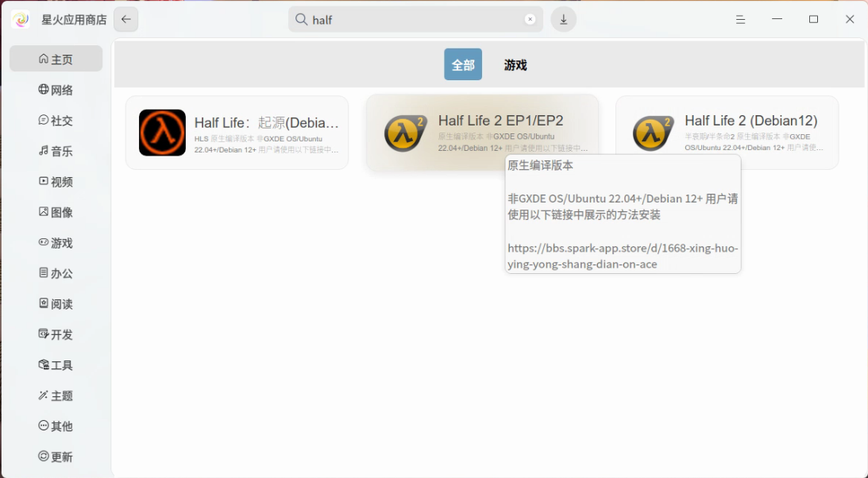Switch to the 游戏 results tab
Viewport: 868px width, 478px height.
pos(515,65)
